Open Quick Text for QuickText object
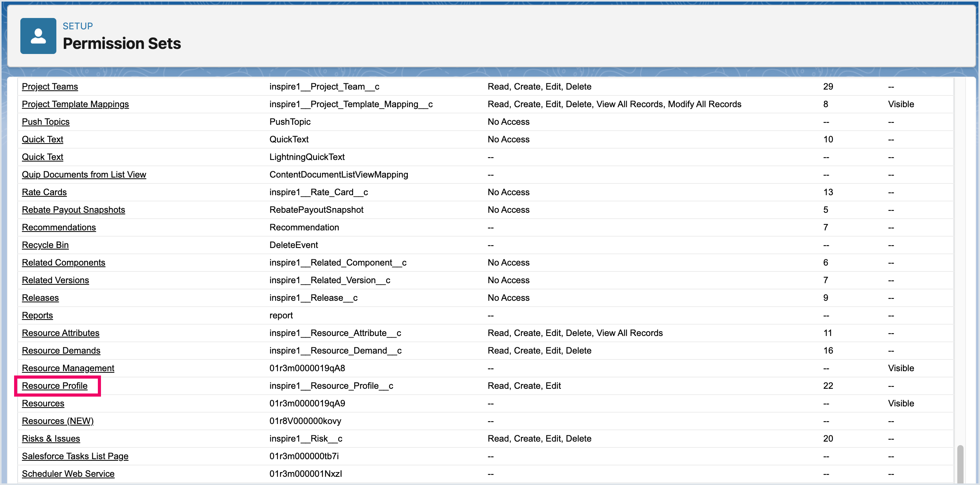This screenshot has height=485, width=980. point(42,139)
